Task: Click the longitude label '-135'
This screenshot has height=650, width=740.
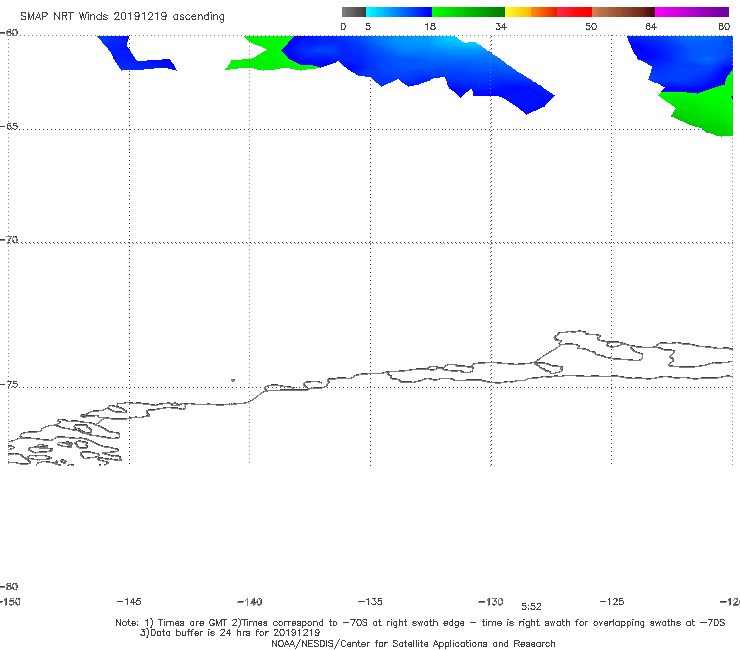Action: pos(370,602)
